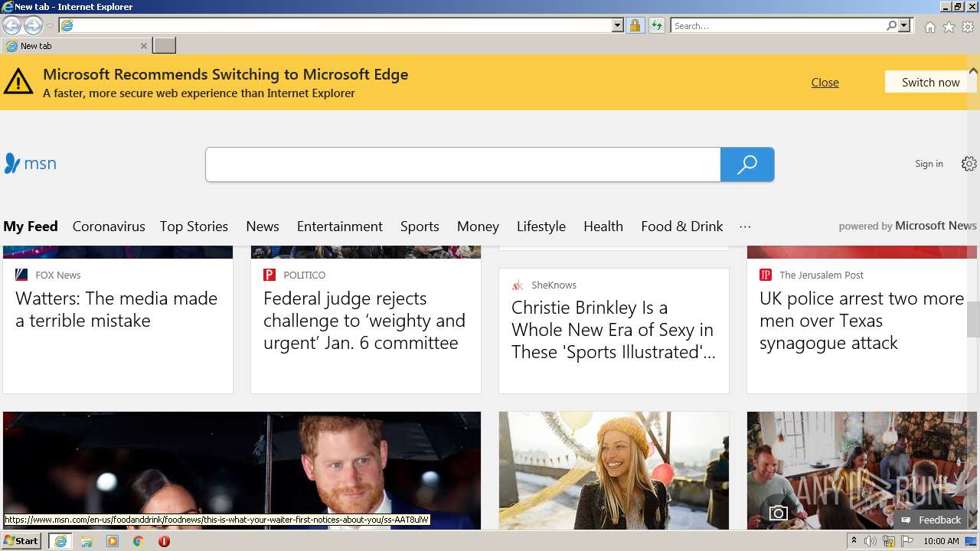Click the Action Center flag tray icon
This screenshot has height=551, width=980.
907,541
